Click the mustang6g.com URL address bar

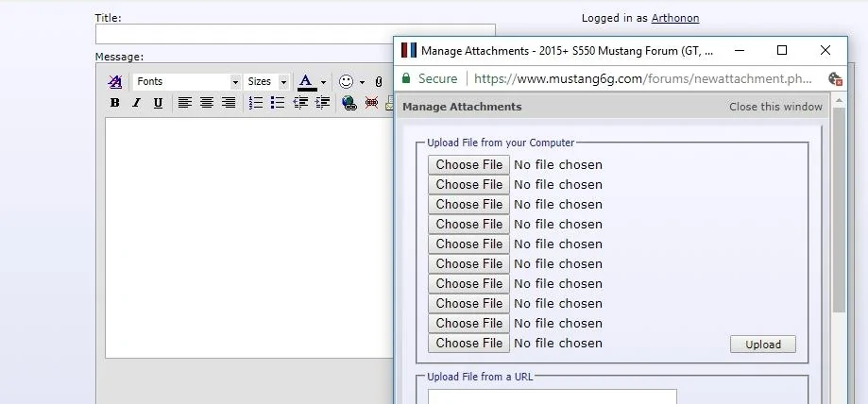click(642, 78)
